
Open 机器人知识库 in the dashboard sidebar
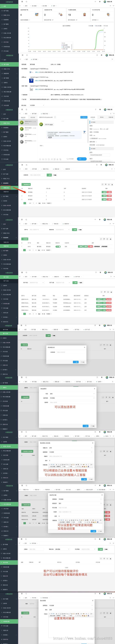[9, 33]
